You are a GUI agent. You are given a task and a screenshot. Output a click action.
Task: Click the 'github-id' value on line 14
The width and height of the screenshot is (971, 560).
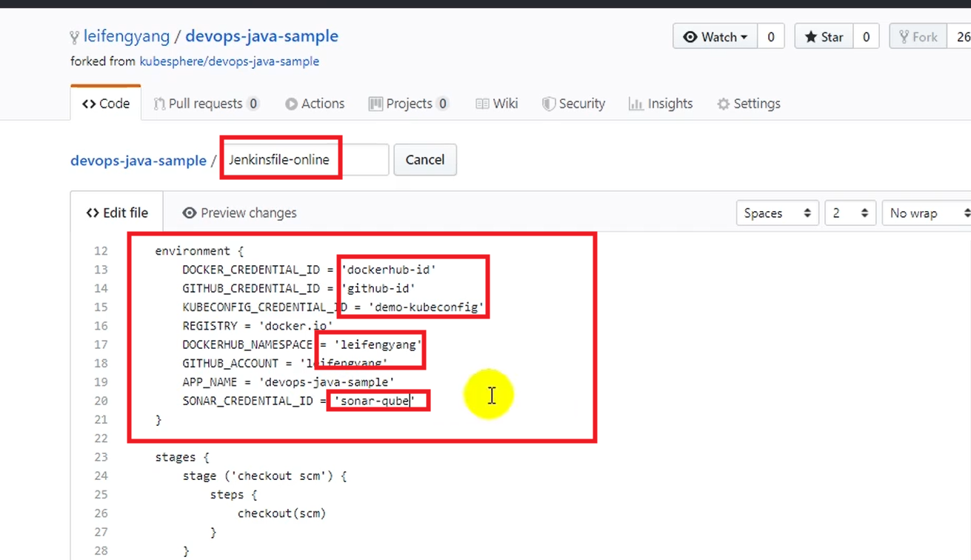[x=378, y=288]
